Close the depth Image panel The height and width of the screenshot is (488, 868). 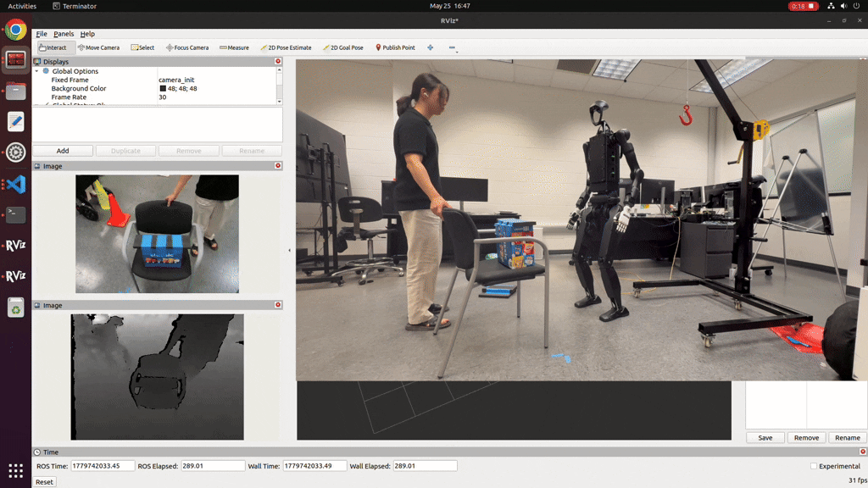point(278,305)
